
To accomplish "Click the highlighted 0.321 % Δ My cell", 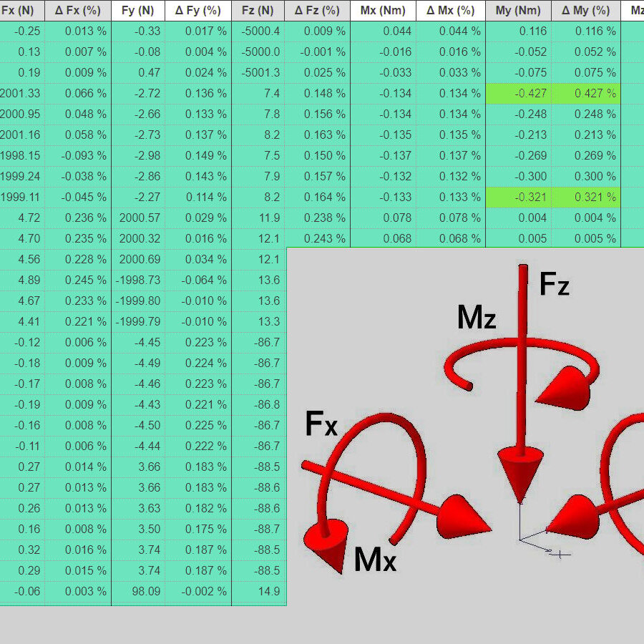I will point(585,197).
